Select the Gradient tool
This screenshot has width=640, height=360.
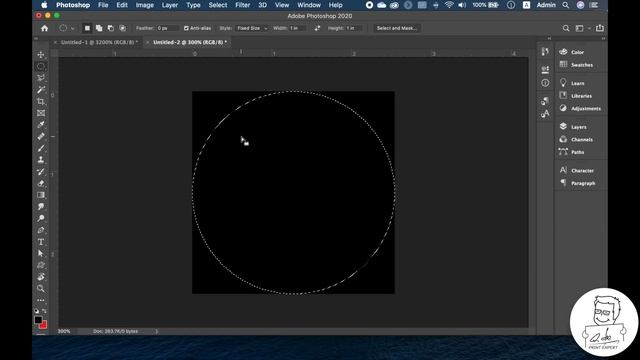[41, 195]
